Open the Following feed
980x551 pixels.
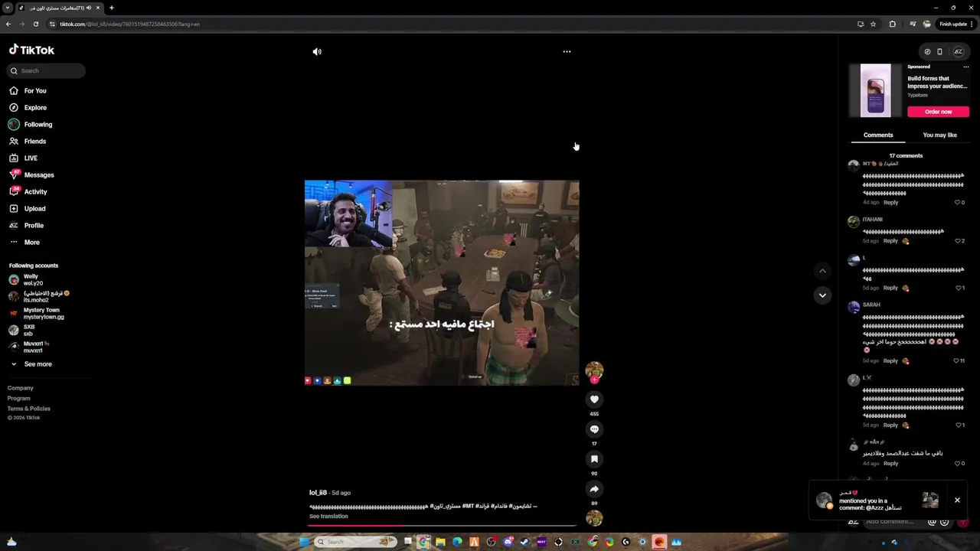point(38,125)
